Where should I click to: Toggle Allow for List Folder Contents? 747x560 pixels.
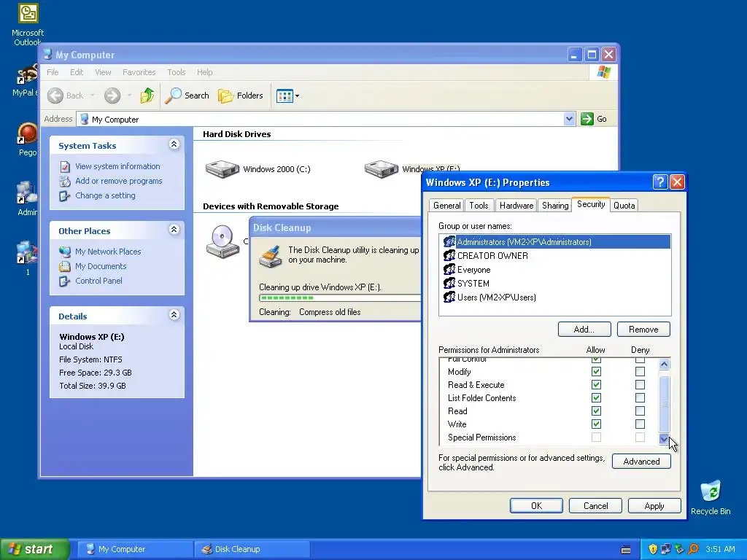(596, 397)
